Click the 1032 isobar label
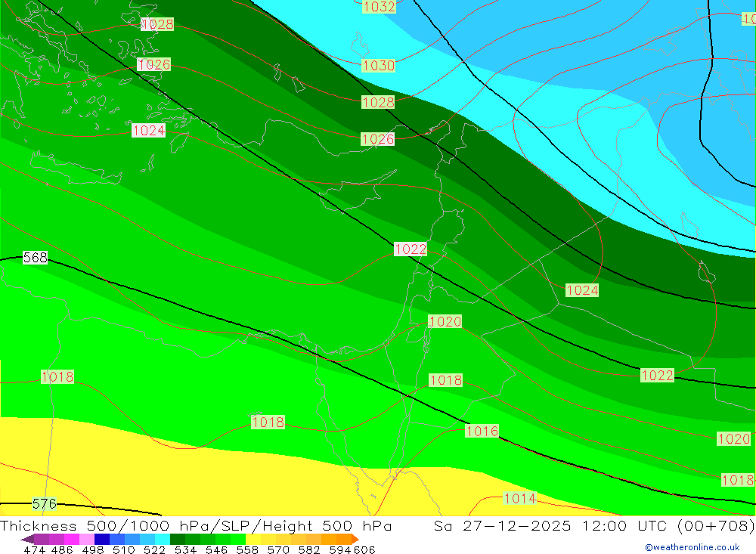The height and width of the screenshot is (554, 756). click(x=379, y=6)
